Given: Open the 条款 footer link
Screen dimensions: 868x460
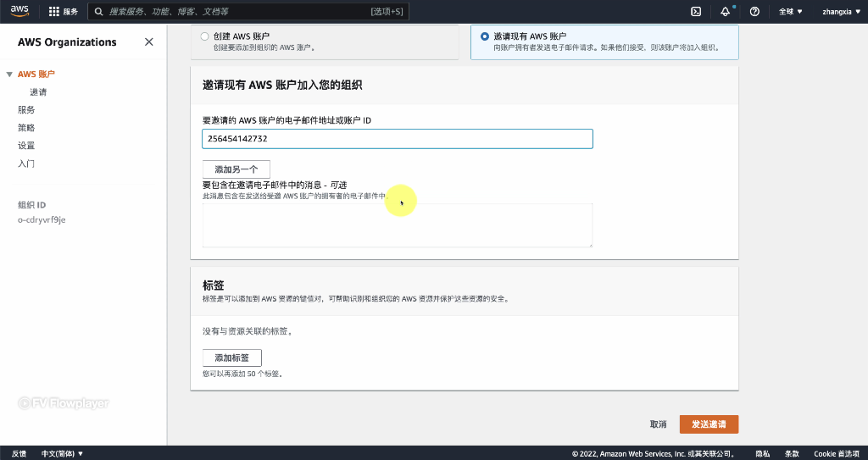Looking at the screenshot, I should click(x=792, y=453).
